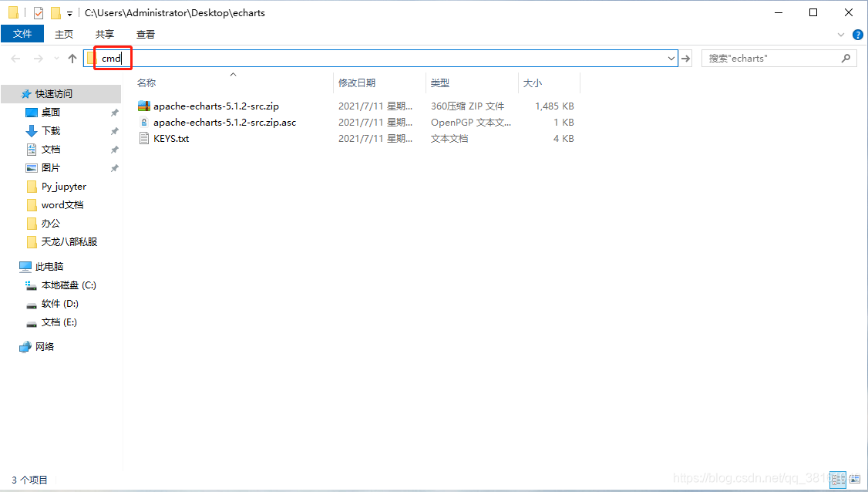Open the recent locations dropdown arrow
This screenshot has width=868, height=492.
tap(56, 58)
